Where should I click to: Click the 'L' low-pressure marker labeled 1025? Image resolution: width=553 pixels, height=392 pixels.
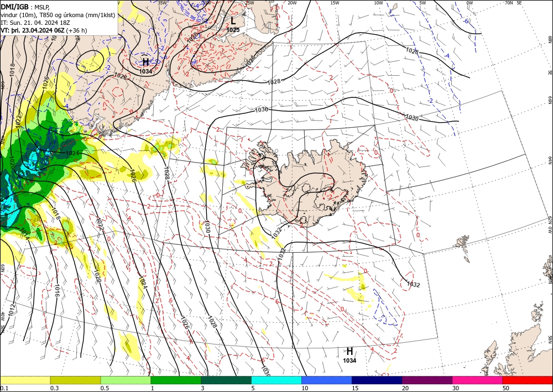point(233,21)
